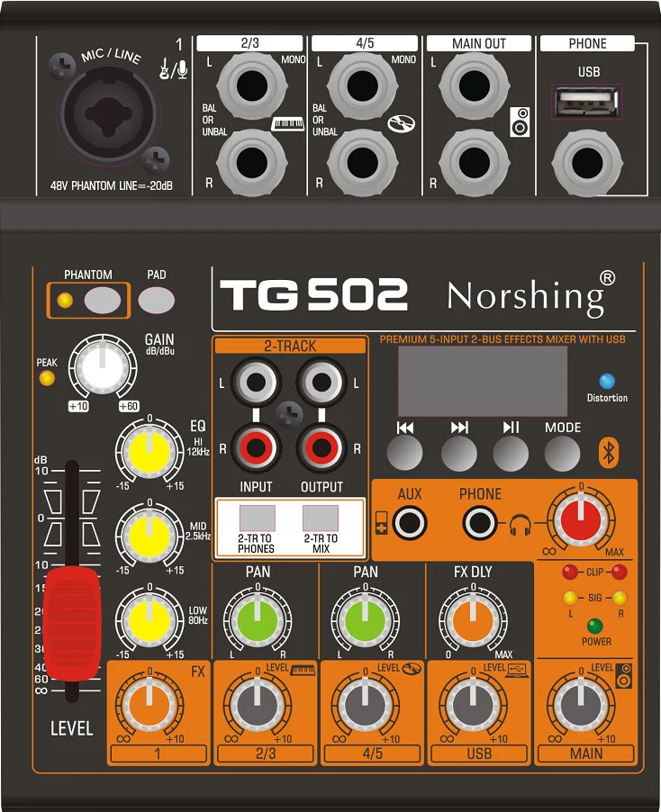Click the AUX mini jack

[409, 523]
